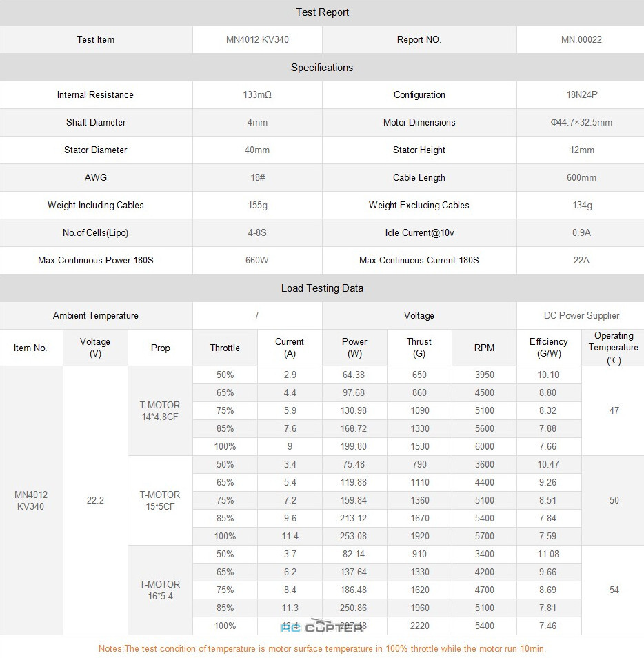Click the '134g' weight excluding cables
The height and width of the screenshot is (658, 644).
click(x=582, y=206)
